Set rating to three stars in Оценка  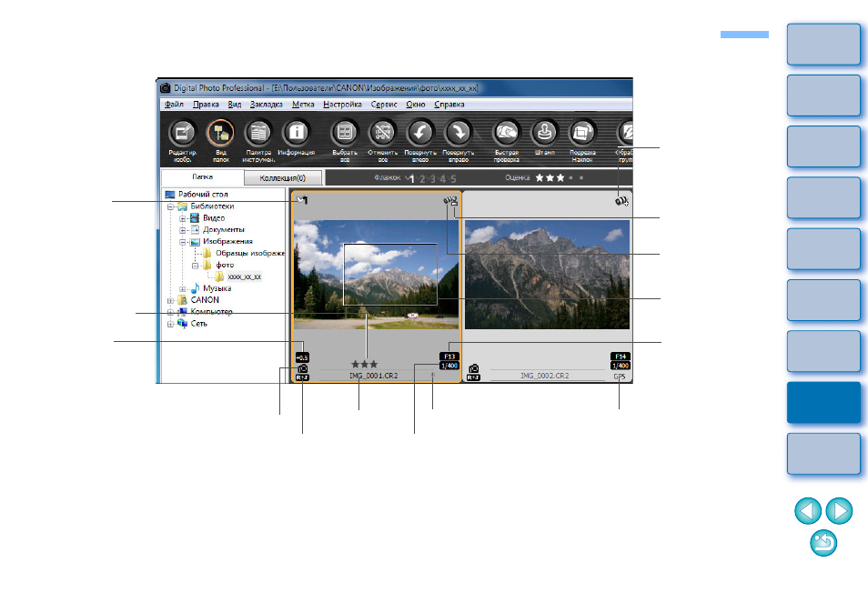tap(560, 178)
